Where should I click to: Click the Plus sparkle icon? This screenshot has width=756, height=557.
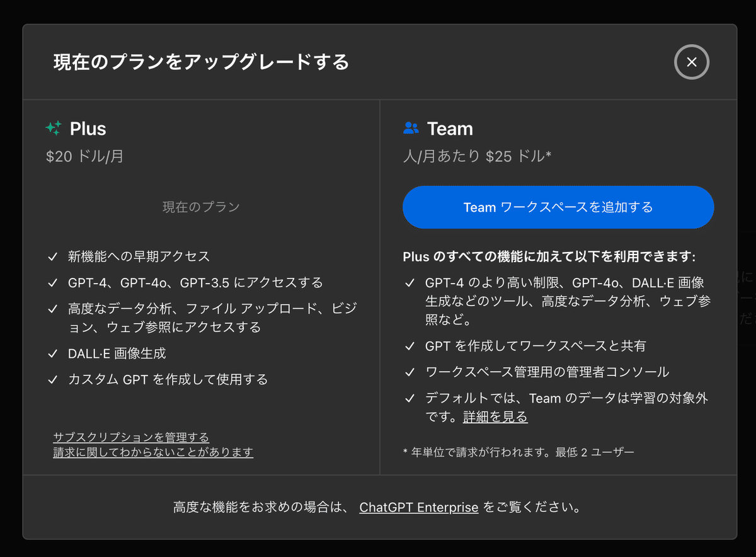tap(54, 129)
